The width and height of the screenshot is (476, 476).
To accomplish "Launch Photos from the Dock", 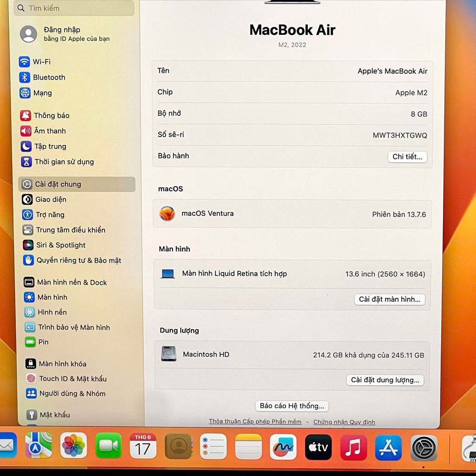I will click(73, 446).
